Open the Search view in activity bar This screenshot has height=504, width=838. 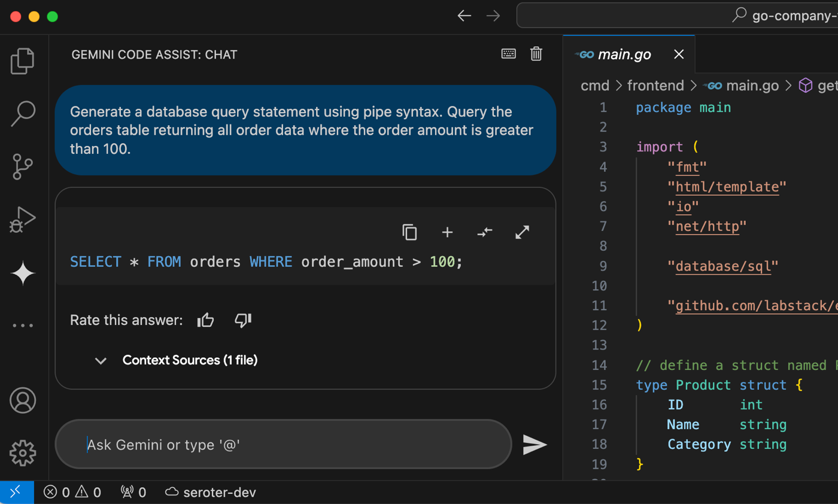[23, 114]
